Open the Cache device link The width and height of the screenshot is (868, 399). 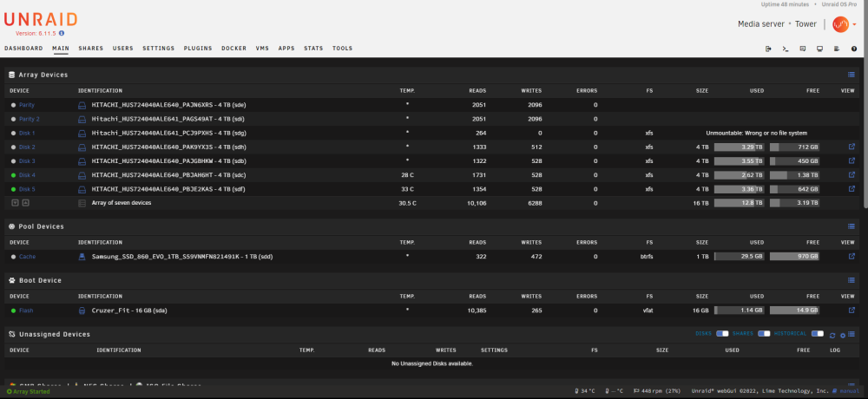point(27,257)
